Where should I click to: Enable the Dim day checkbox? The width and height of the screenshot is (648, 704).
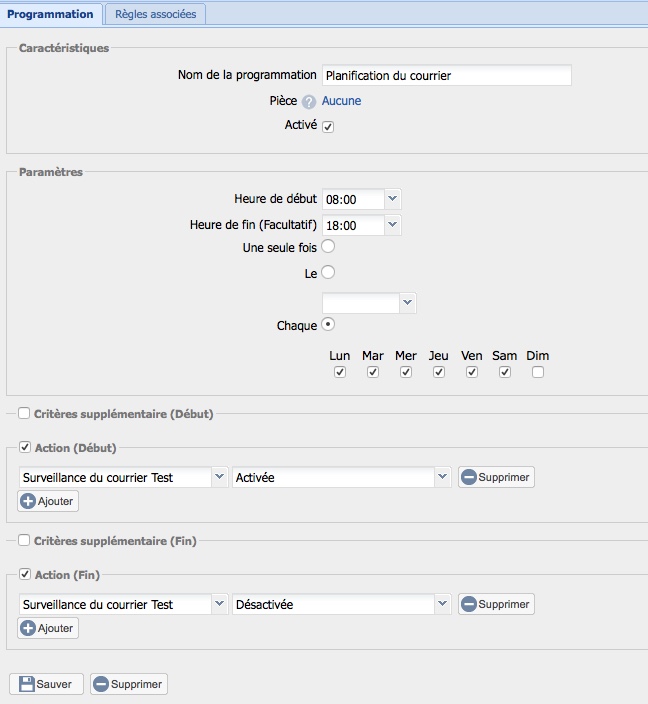538,372
